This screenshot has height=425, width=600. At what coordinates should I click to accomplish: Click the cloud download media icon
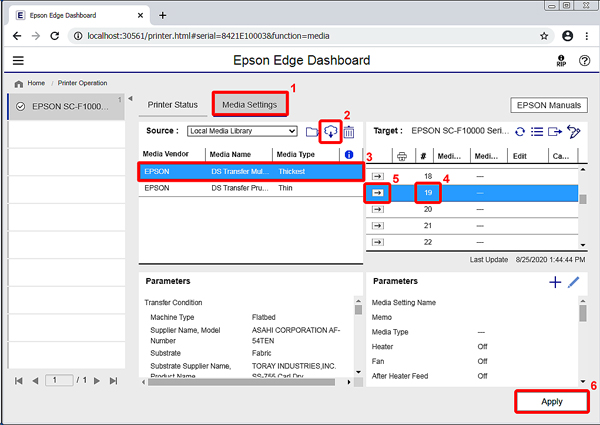coord(330,132)
